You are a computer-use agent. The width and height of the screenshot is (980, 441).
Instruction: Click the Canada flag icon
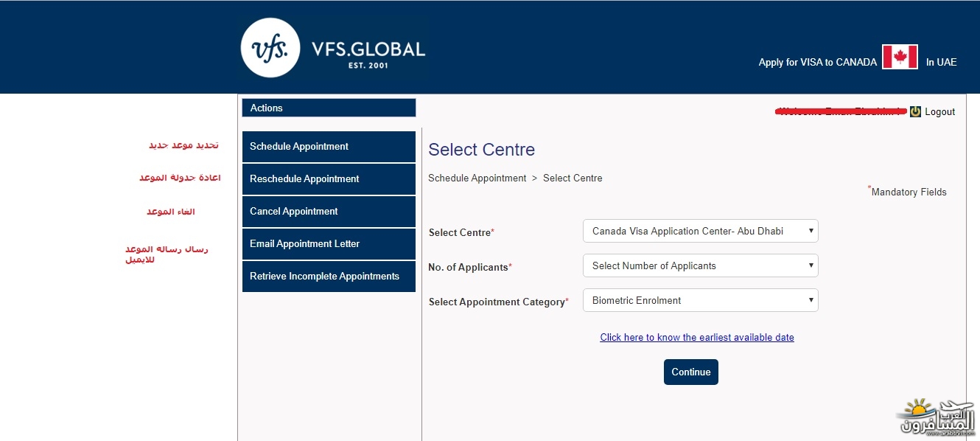click(x=900, y=57)
